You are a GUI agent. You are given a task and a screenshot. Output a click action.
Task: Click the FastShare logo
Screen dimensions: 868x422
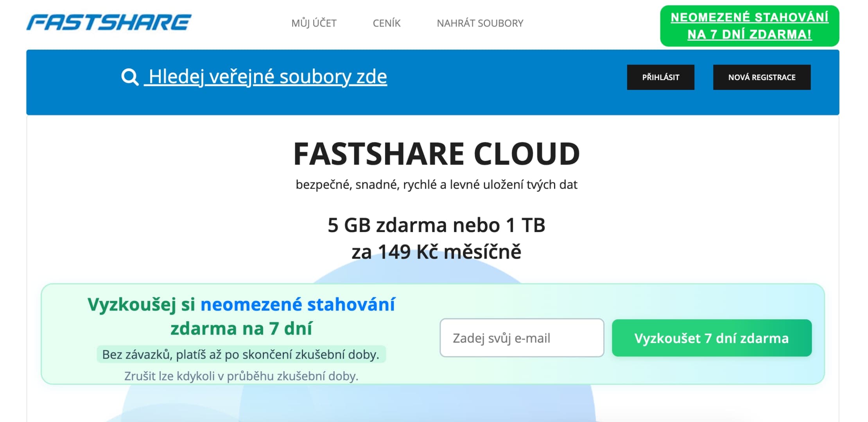109,22
